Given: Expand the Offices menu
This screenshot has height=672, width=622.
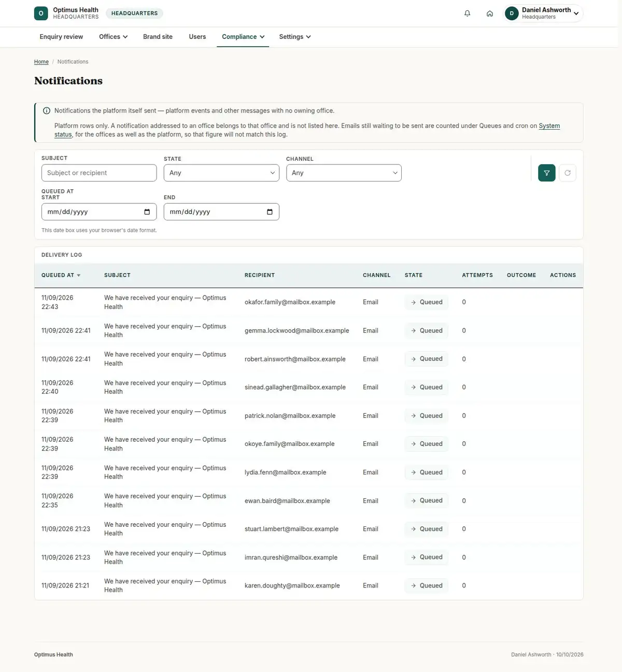Looking at the screenshot, I should point(113,37).
